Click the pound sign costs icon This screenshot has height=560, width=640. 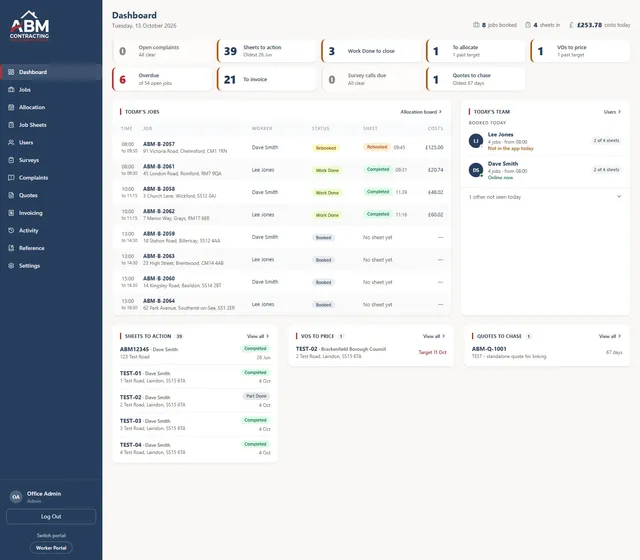click(x=571, y=25)
